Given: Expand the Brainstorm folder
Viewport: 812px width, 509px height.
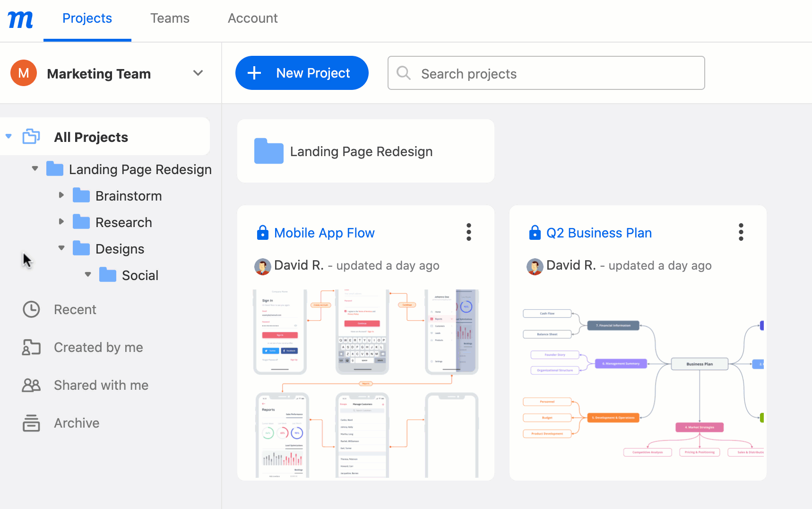Looking at the screenshot, I should 61,195.
